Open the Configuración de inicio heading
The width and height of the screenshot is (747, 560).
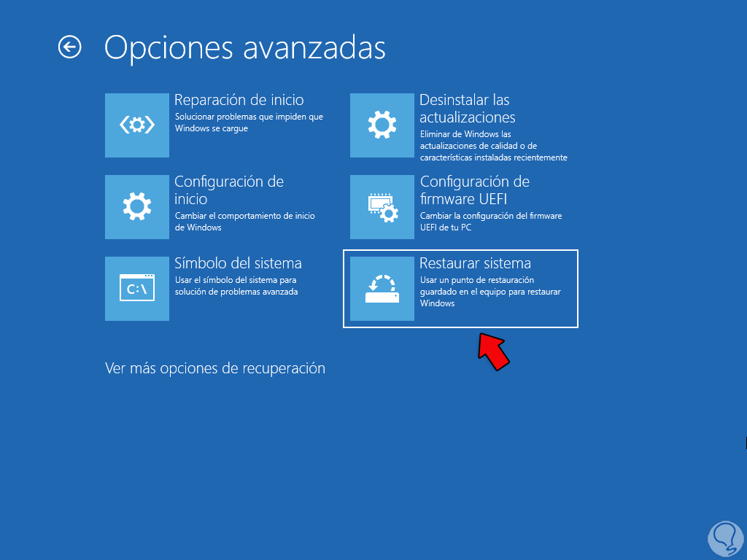point(229,190)
